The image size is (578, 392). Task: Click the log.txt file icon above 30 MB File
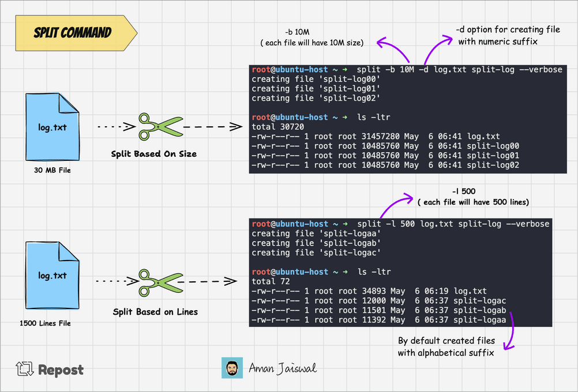tap(52, 127)
